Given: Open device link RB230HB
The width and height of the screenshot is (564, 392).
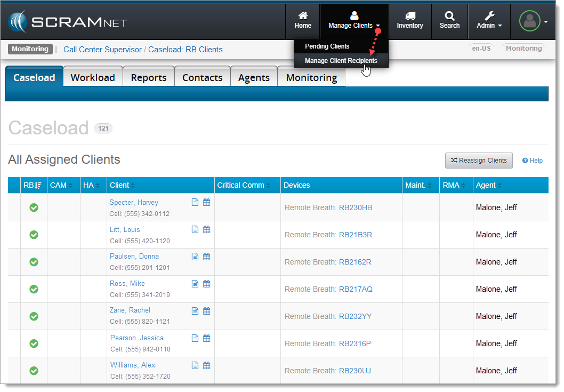Looking at the screenshot, I should point(355,207).
